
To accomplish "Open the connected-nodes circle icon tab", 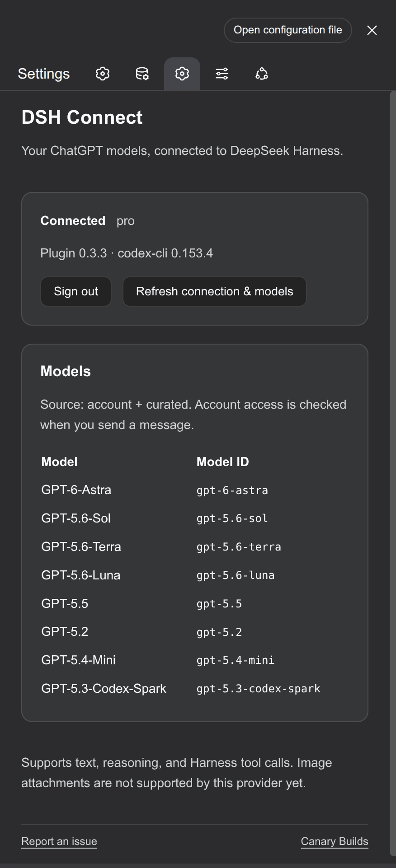I will (262, 74).
